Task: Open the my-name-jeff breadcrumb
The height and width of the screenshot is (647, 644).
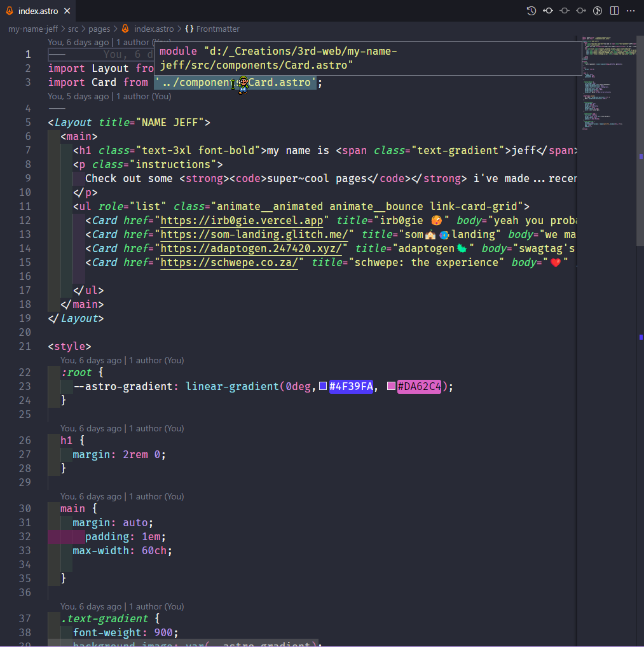Action: 33,29
